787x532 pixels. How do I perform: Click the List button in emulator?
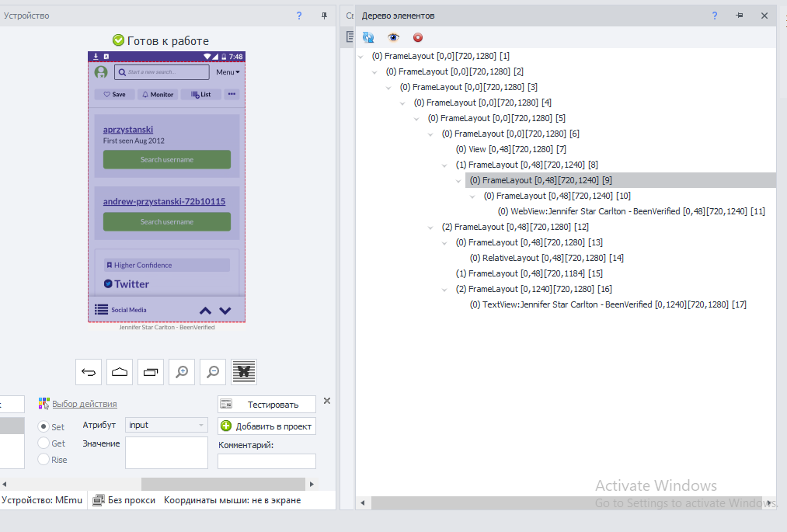click(200, 94)
